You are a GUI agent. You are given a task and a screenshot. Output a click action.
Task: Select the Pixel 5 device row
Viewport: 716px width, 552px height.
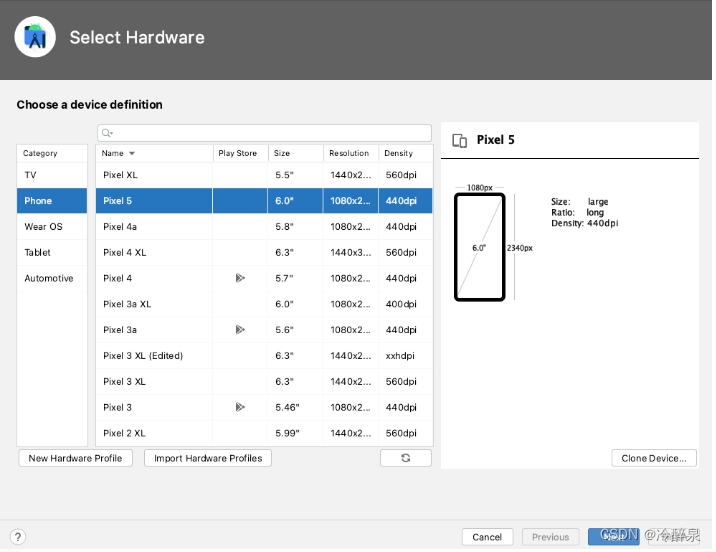click(264, 201)
